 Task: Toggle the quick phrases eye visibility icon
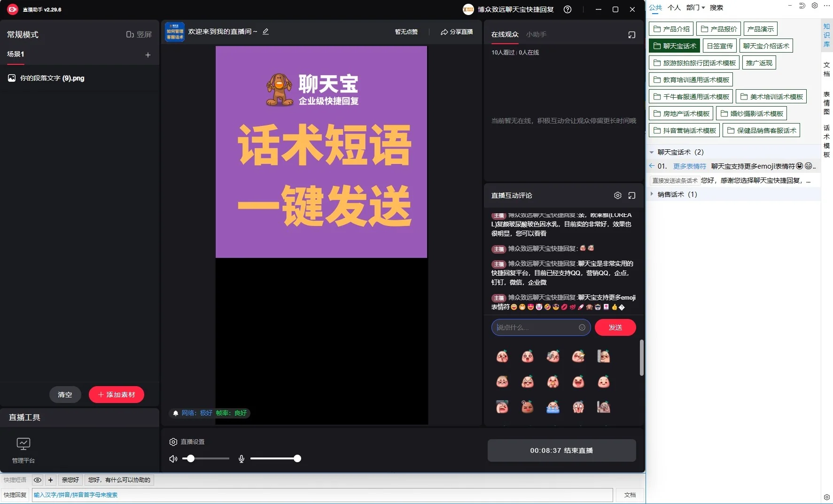click(38, 480)
